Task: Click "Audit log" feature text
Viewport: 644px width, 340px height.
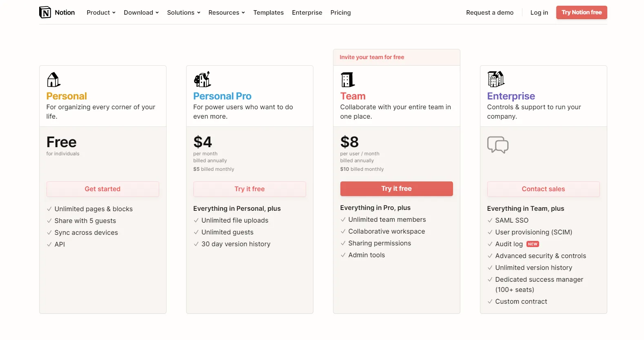Action: [509, 244]
